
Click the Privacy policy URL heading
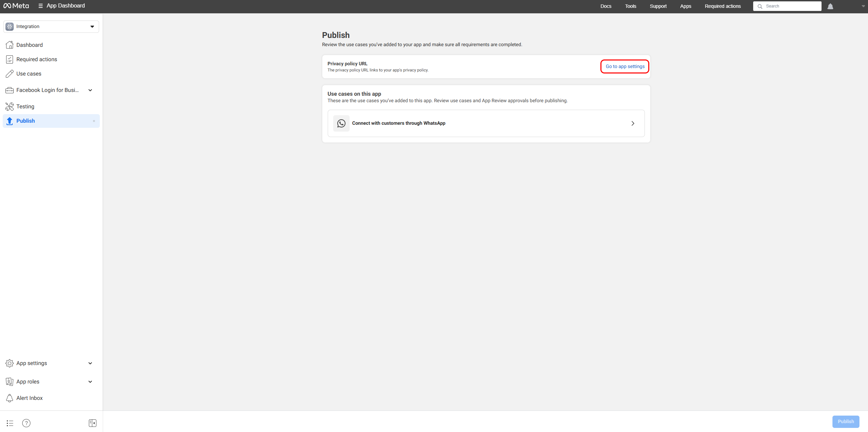point(347,64)
